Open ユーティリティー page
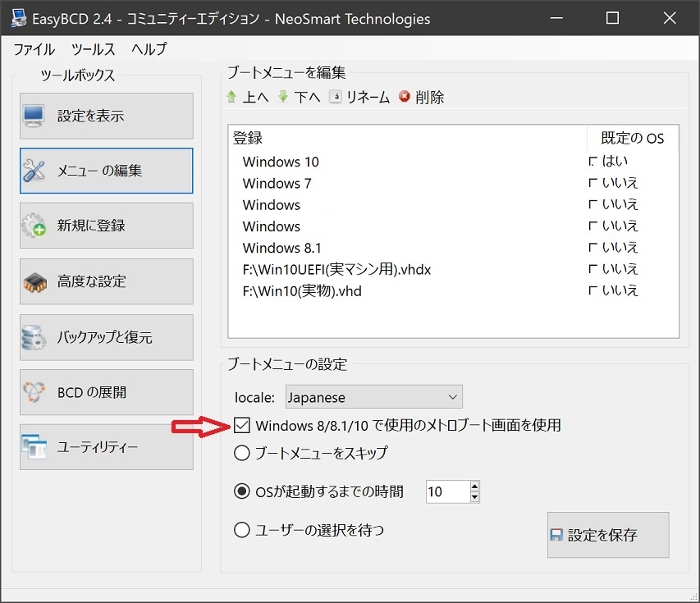700x603 pixels. (x=106, y=447)
